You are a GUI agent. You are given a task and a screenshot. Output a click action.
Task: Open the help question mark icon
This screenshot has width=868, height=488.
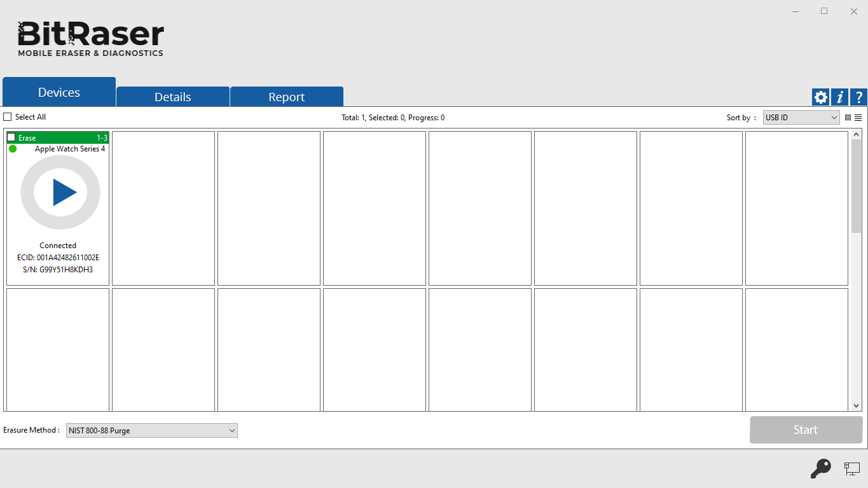pyautogui.click(x=858, y=97)
